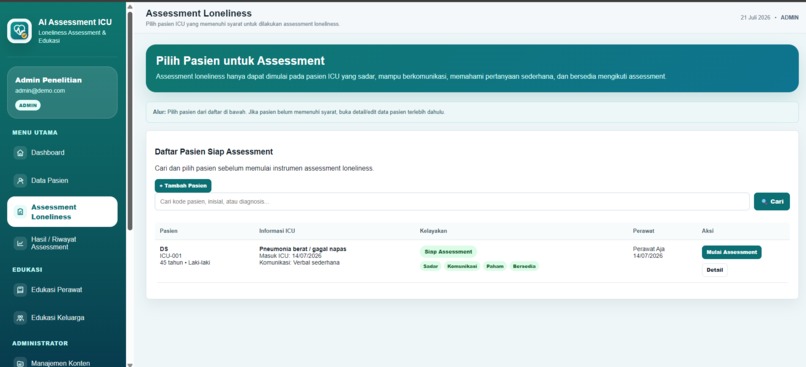Image resolution: width=806 pixels, height=367 pixels.
Task: Click ADMIN label in top right header
Action: [790, 17]
